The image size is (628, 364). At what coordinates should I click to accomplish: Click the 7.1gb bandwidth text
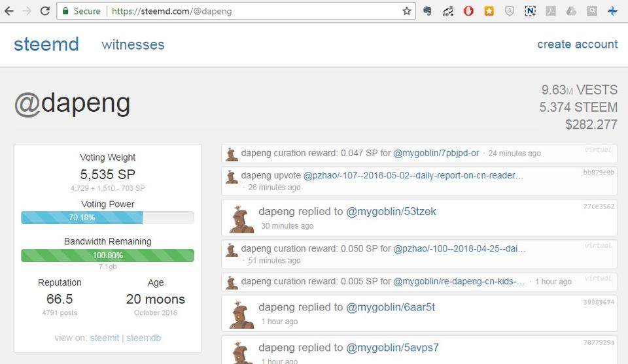pyautogui.click(x=108, y=267)
